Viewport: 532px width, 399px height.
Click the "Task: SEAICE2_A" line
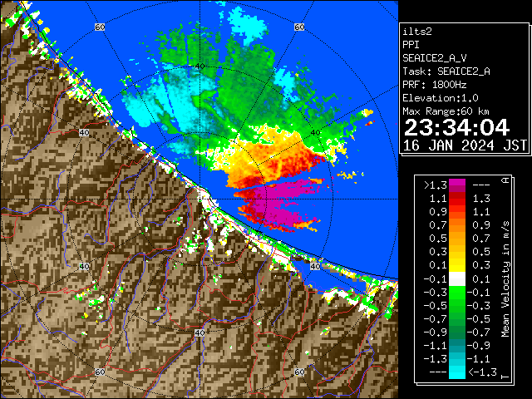coord(446,71)
